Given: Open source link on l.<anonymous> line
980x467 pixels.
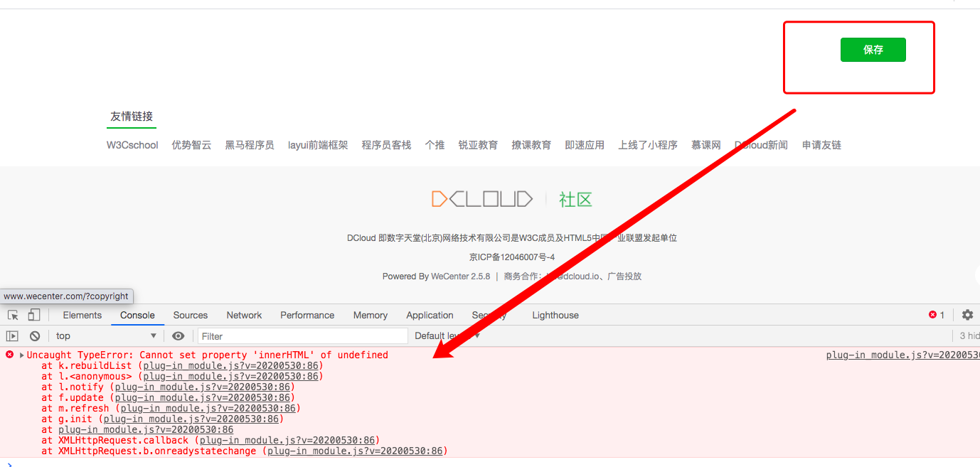Looking at the screenshot, I should tap(230, 376).
